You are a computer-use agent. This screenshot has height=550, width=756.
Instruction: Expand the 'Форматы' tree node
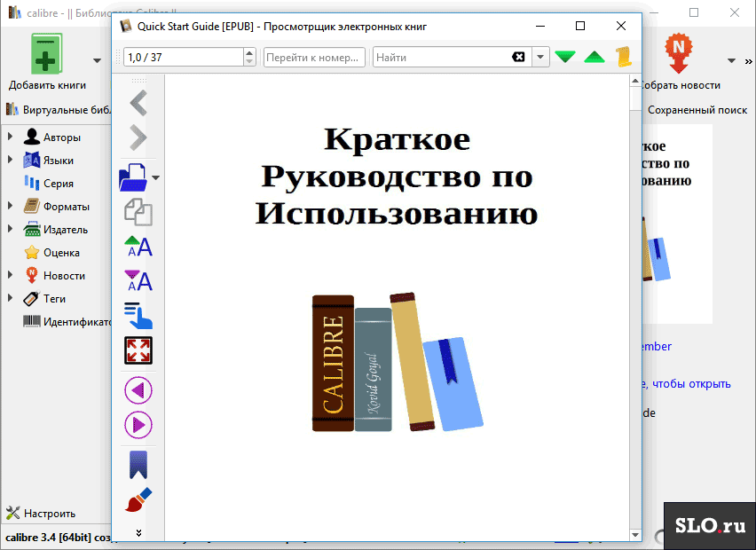click(x=10, y=206)
